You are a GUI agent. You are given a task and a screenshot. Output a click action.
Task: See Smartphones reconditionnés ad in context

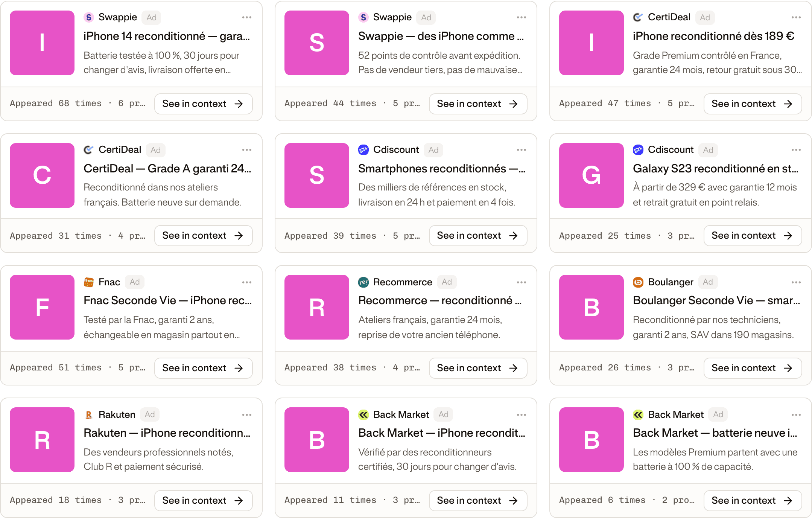(x=478, y=236)
